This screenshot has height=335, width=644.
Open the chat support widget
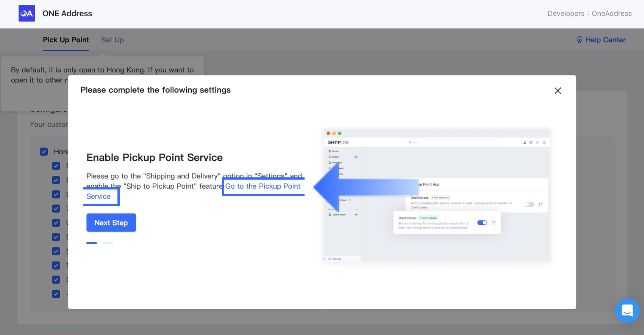(x=627, y=310)
